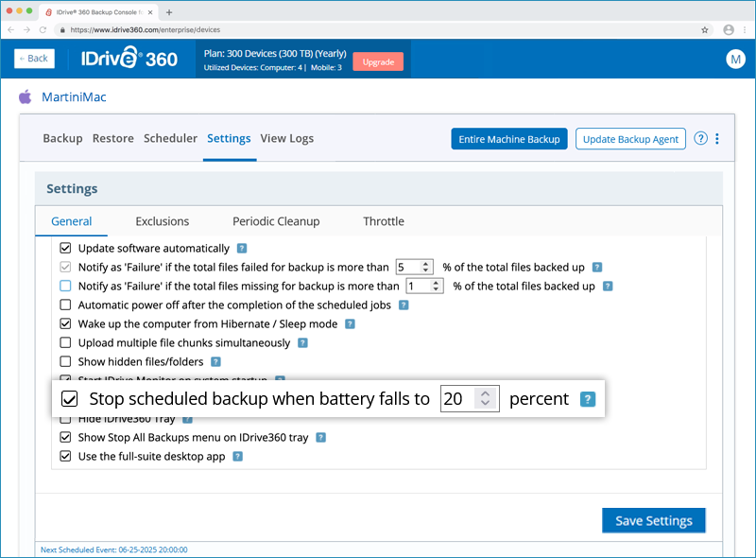Open the user avatar M menu
This screenshot has height=558, width=756.
click(735, 59)
